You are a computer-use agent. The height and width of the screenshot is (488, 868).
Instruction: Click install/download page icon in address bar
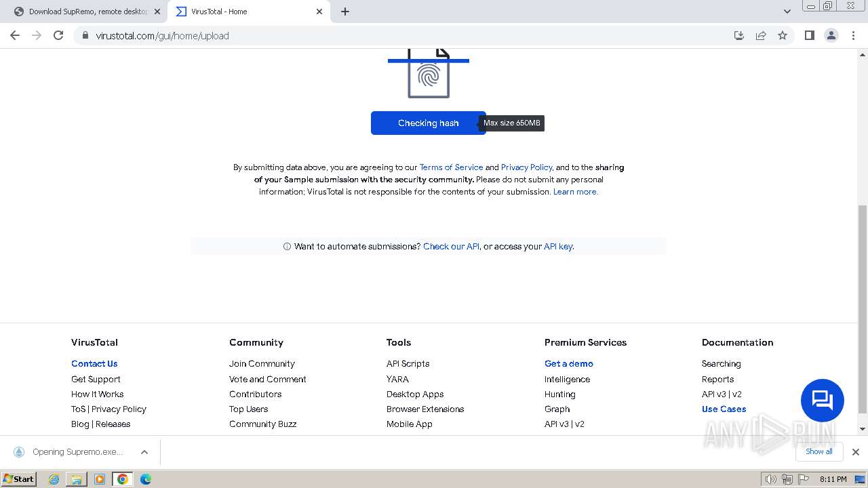(739, 35)
